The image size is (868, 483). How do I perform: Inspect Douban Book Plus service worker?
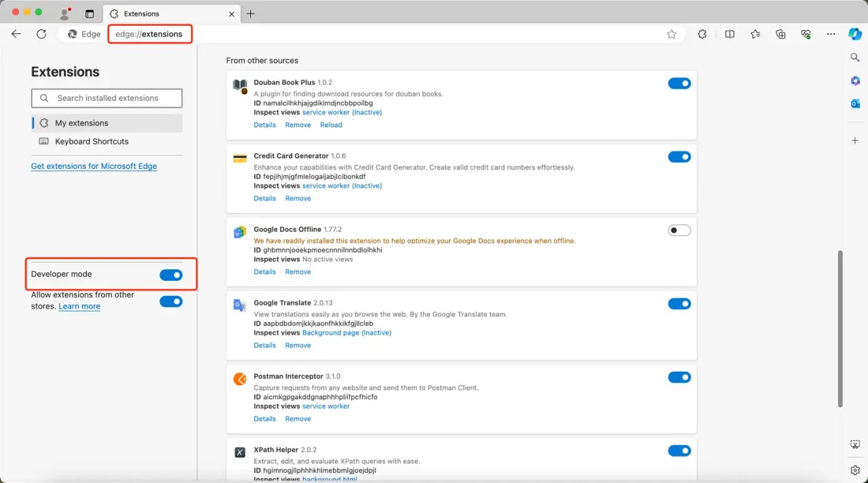(342, 113)
